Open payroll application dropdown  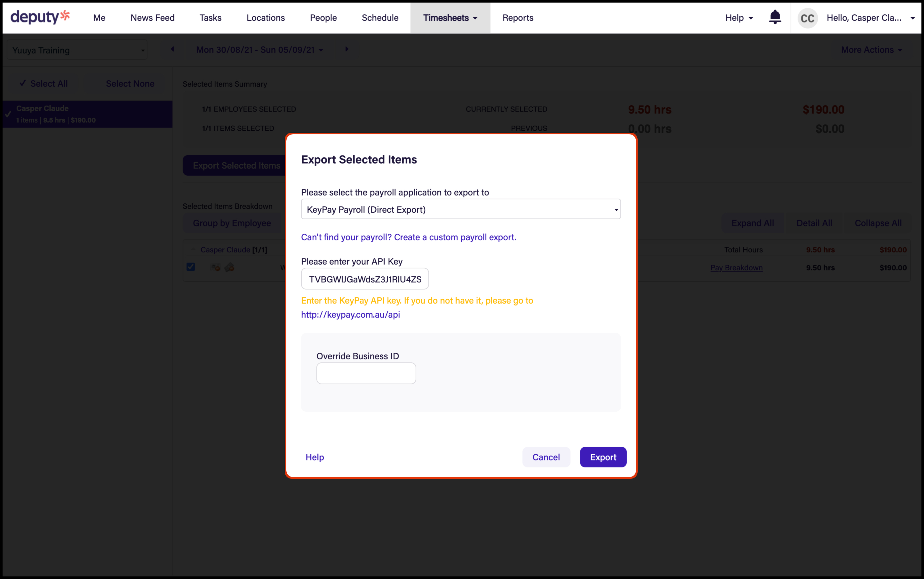click(460, 210)
